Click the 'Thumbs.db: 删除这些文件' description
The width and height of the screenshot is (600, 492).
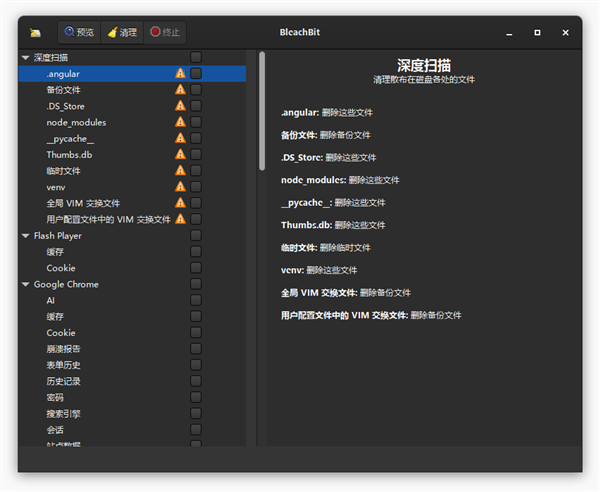(x=333, y=225)
